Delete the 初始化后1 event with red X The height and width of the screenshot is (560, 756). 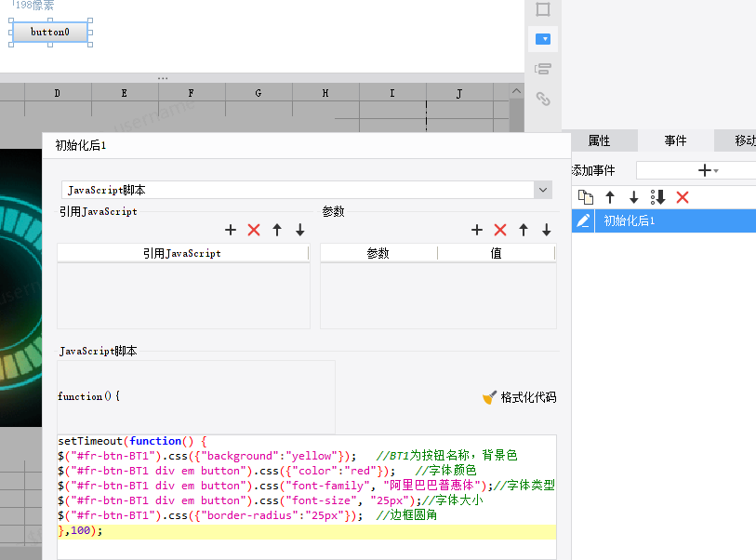click(683, 197)
